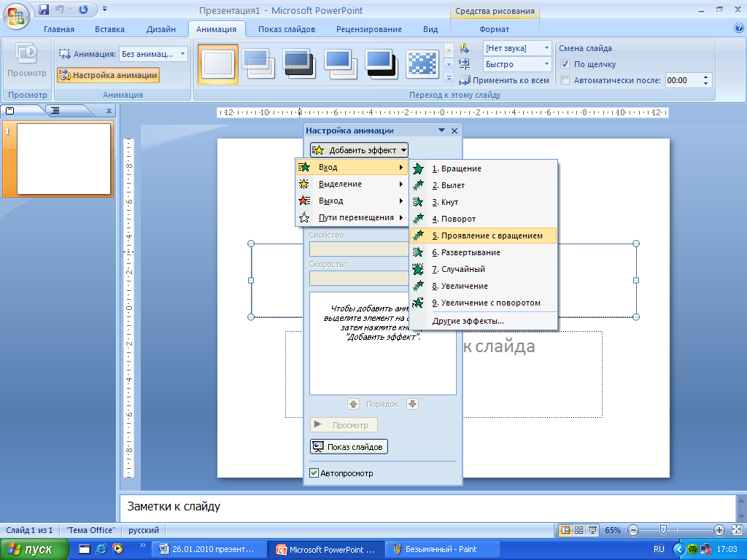
Task: Choose 1. Вращение entrance effect
Action: 483,168
